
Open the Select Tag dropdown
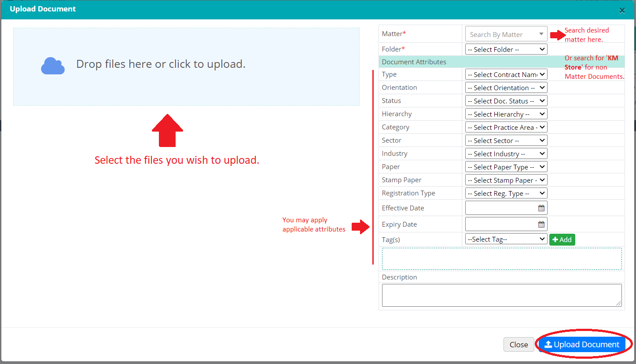506,239
